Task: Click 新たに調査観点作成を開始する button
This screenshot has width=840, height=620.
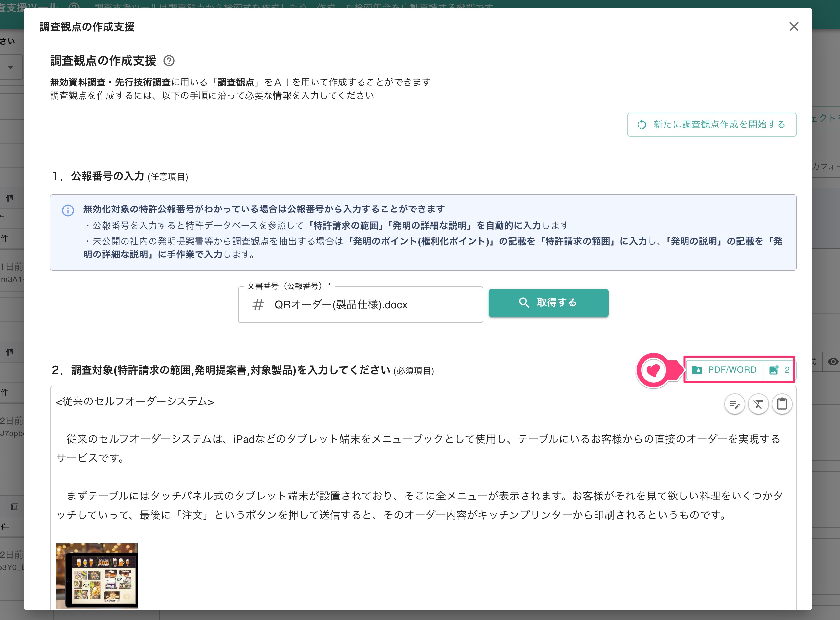Action: 712,124
